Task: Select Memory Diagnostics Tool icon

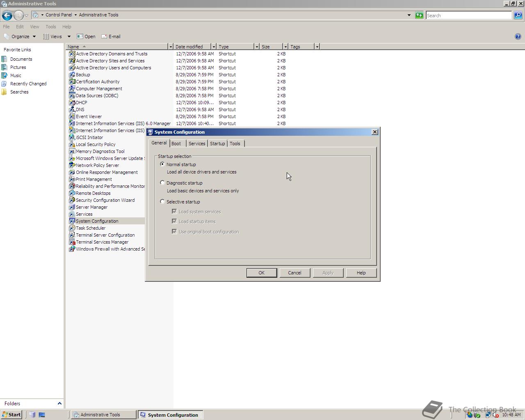Action: [72, 151]
